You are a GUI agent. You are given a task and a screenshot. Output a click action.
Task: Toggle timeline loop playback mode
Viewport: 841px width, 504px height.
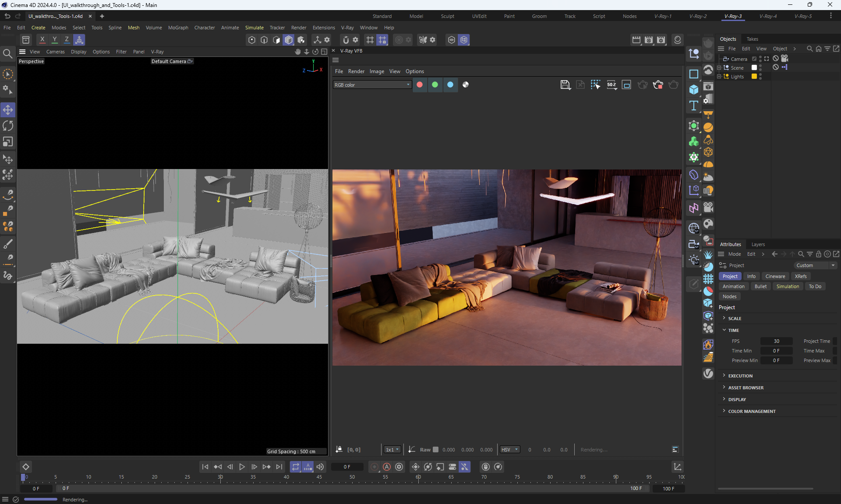tap(296, 467)
